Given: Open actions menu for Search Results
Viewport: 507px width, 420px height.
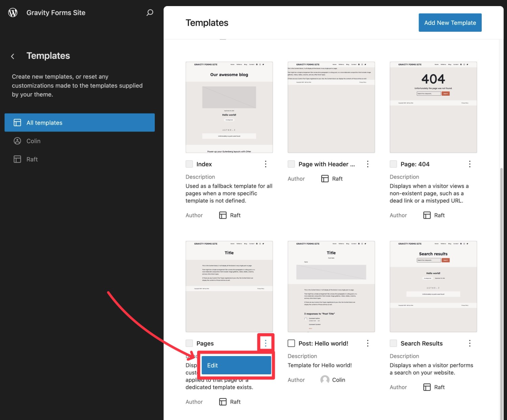Looking at the screenshot, I should [x=470, y=343].
